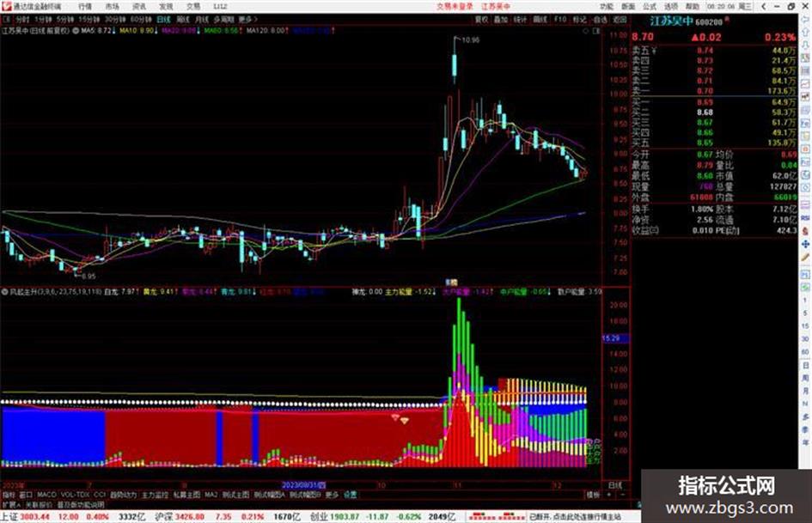812x523 pixels.
Task: Select the 周线 period tab
Action: (183, 19)
